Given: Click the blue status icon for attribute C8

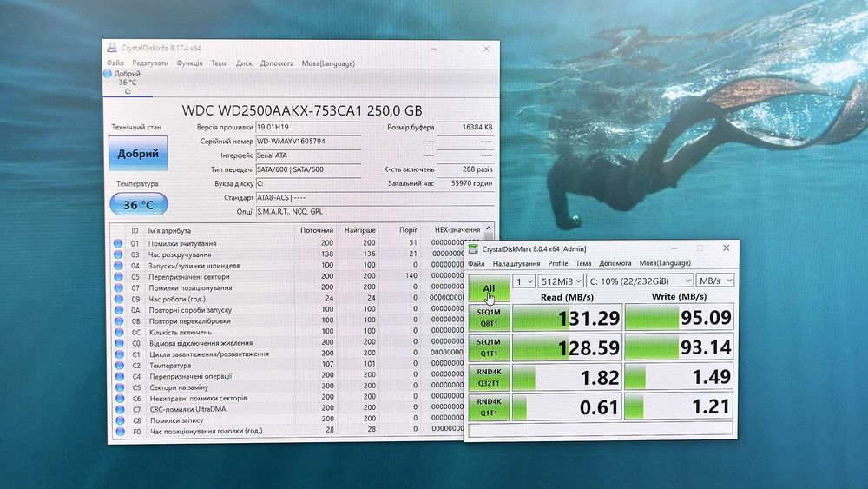Looking at the screenshot, I should click(x=120, y=420).
